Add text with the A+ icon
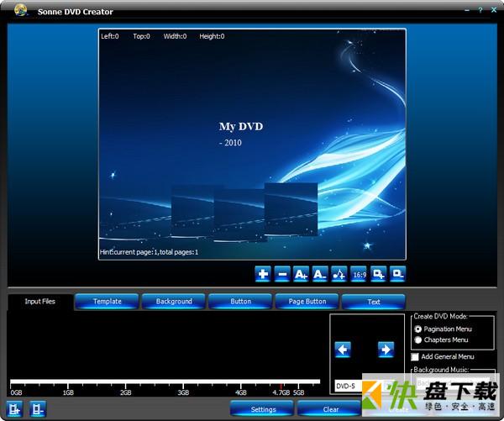 pyautogui.click(x=302, y=274)
